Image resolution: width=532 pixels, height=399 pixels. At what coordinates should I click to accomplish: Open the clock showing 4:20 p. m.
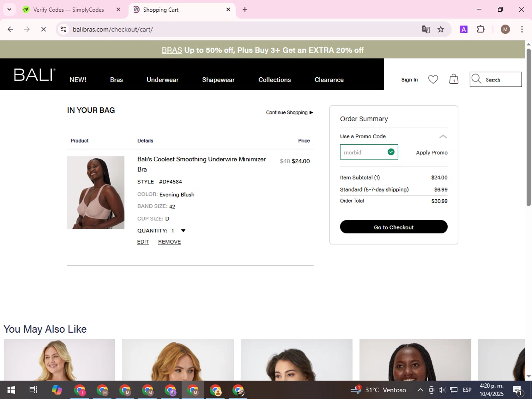(492, 390)
